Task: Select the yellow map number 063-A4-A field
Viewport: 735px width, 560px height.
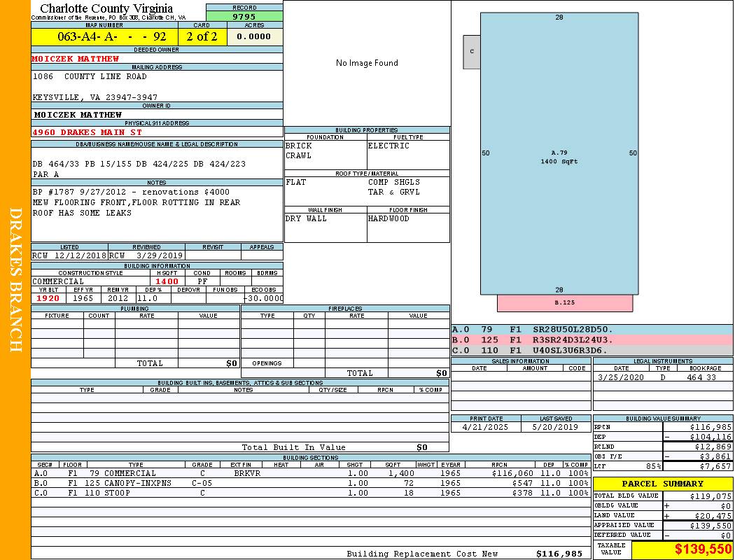Action: click(x=105, y=36)
